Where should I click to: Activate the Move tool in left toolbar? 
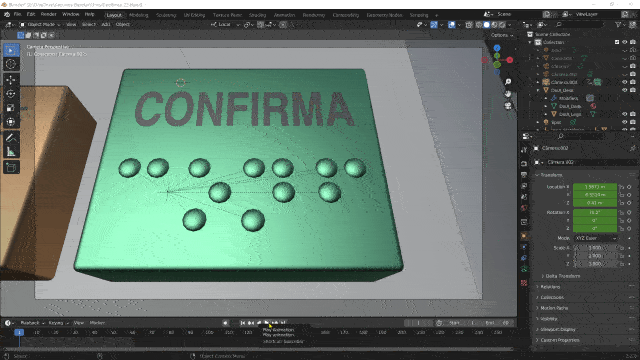coord(11,80)
